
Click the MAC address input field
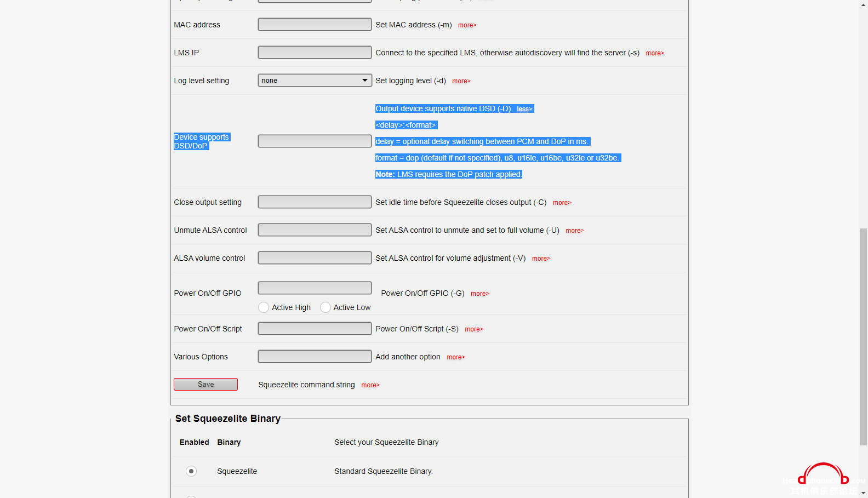pyautogui.click(x=315, y=25)
